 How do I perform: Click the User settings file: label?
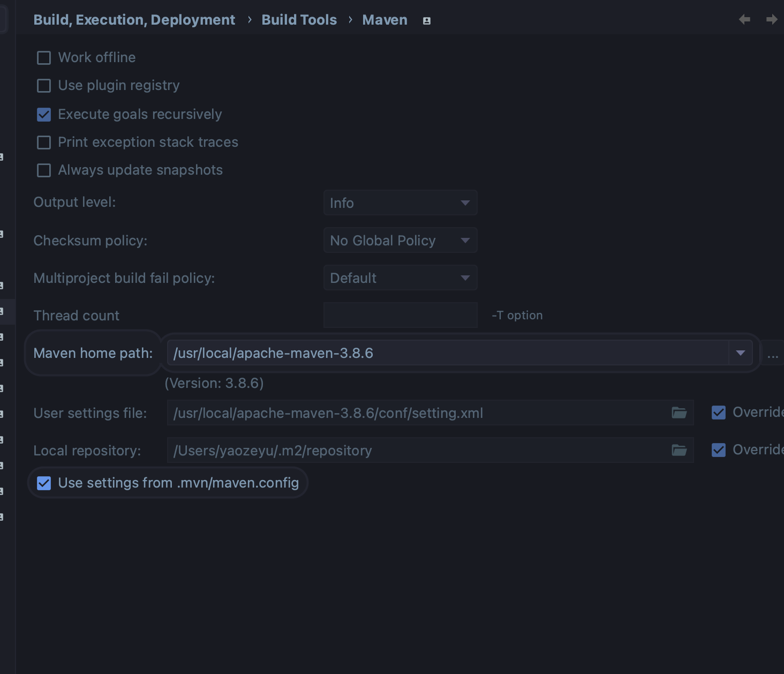pos(90,413)
